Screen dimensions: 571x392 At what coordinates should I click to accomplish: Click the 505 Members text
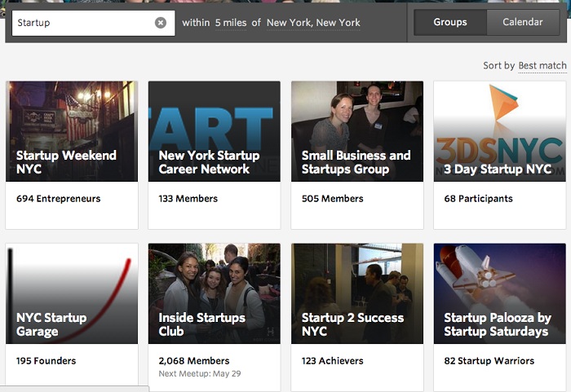coord(333,199)
